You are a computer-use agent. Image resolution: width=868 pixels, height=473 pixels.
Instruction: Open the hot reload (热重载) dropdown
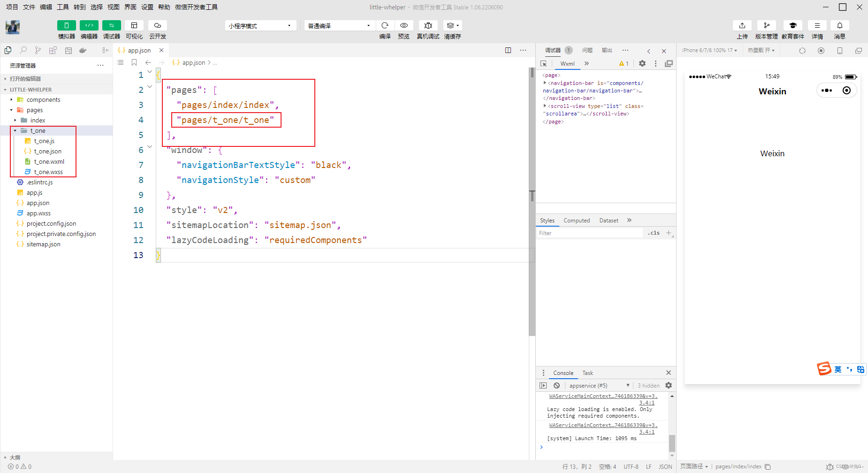(761, 50)
